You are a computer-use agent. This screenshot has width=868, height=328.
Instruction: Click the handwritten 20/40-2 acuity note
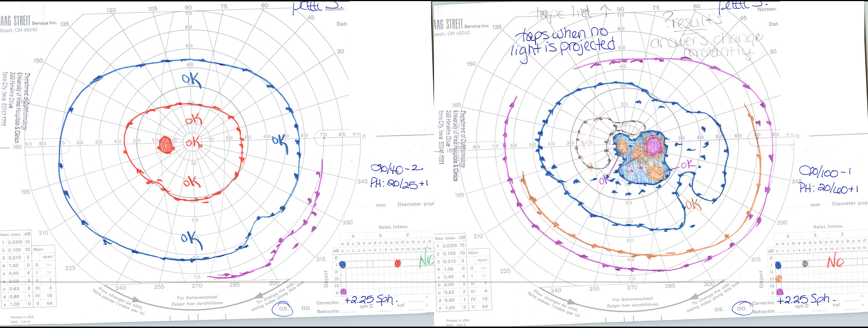point(396,169)
